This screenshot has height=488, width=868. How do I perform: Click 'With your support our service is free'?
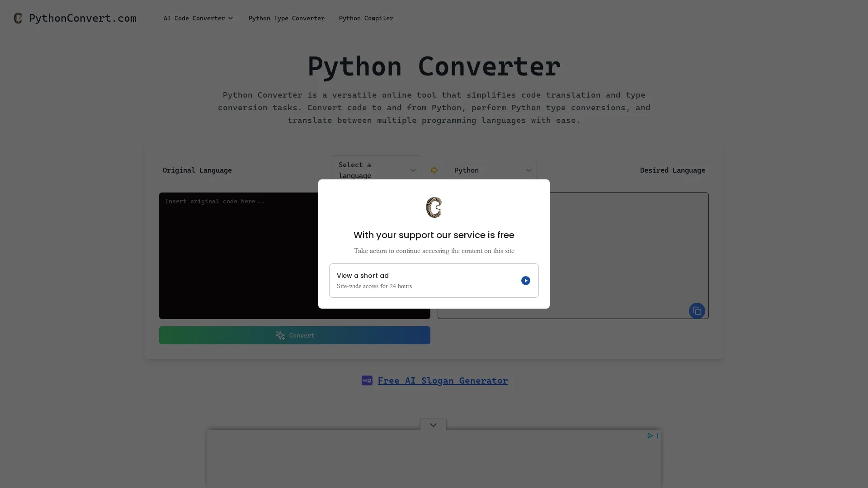click(434, 235)
